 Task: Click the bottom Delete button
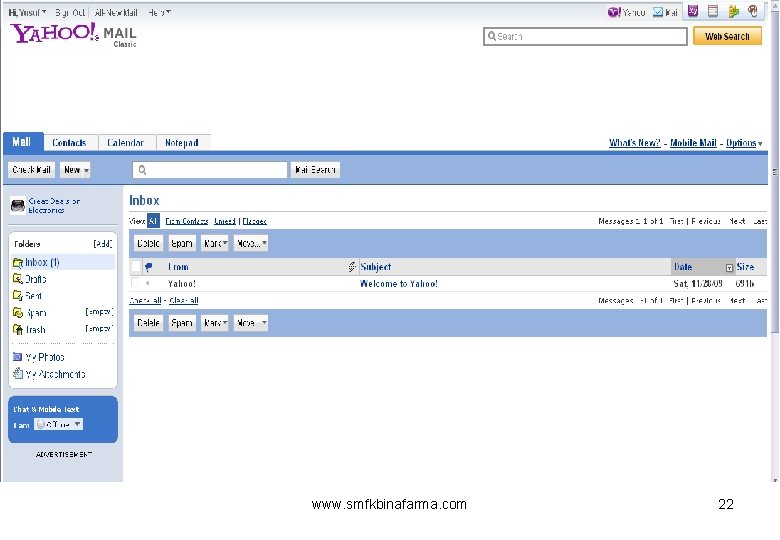[x=148, y=323]
